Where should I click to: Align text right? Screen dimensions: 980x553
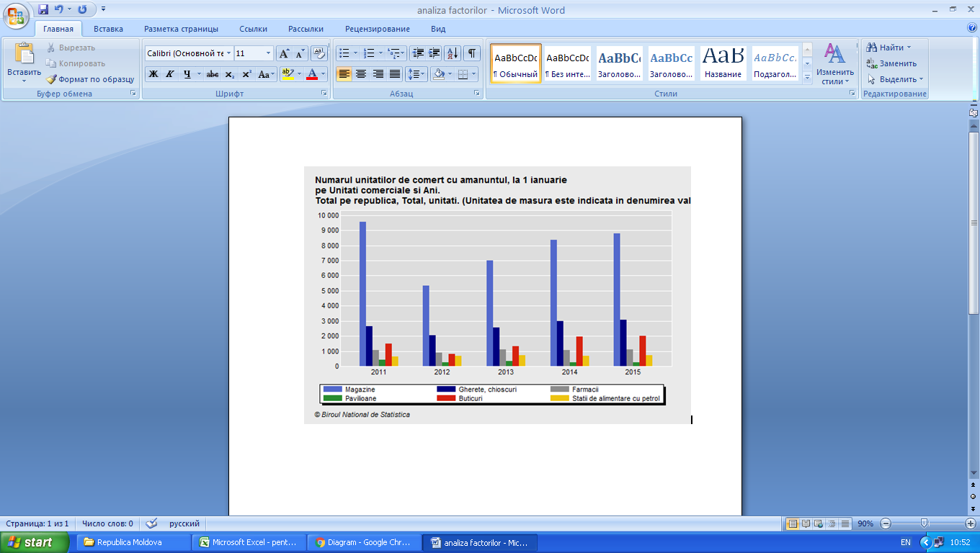[378, 74]
